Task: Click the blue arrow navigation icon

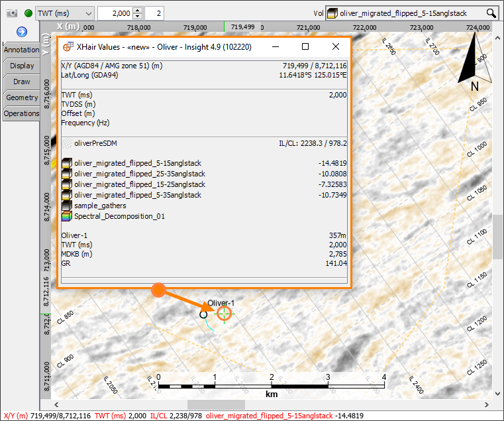Action: pyautogui.click(x=22, y=32)
